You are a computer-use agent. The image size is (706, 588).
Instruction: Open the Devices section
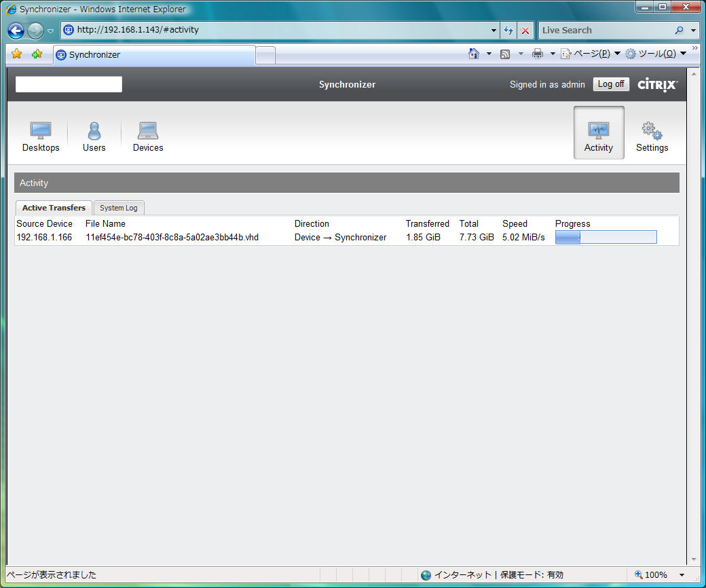[148, 137]
